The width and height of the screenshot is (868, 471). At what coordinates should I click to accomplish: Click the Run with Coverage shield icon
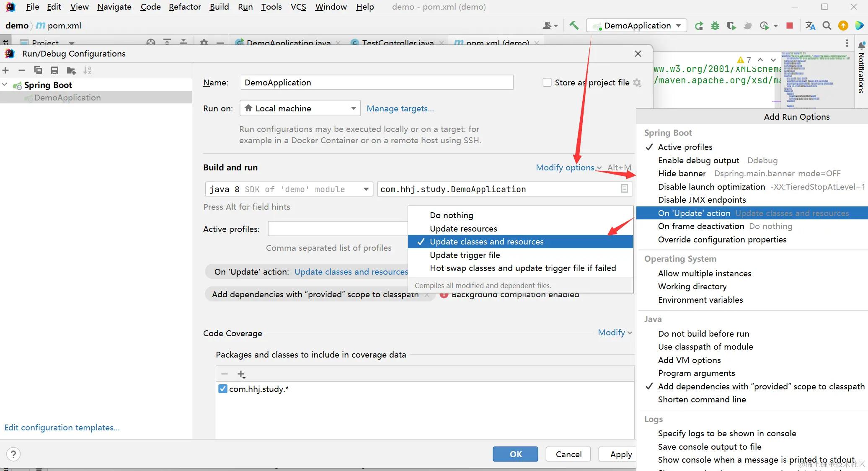(731, 26)
